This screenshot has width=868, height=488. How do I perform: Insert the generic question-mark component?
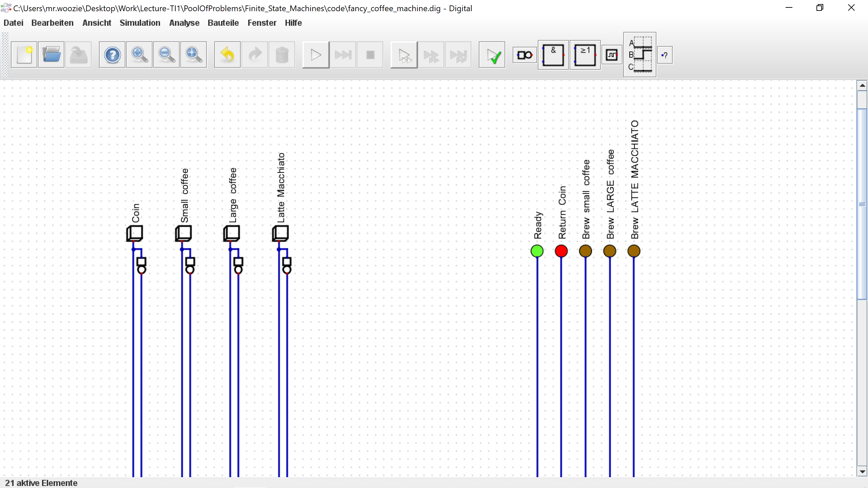point(665,55)
